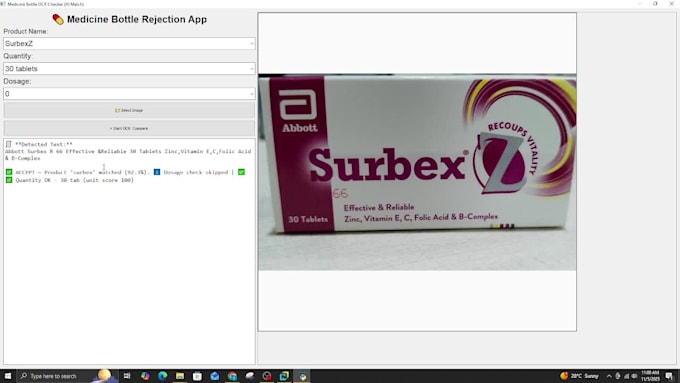Open the notification center icon
The height and width of the screenshot is (383, 680).
point(670,376)
